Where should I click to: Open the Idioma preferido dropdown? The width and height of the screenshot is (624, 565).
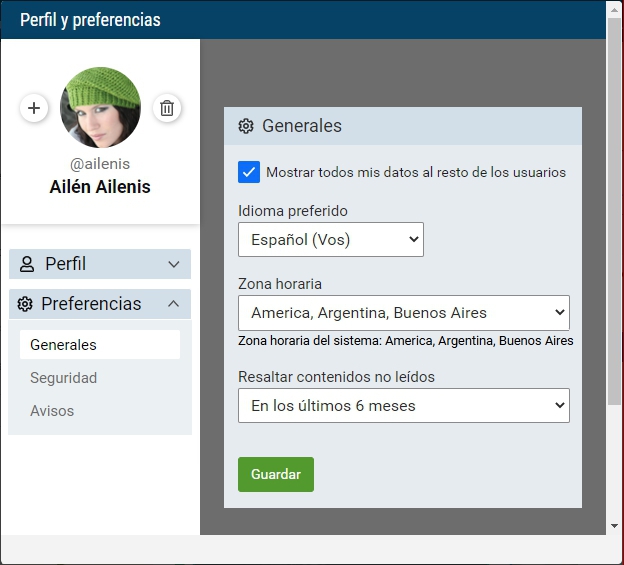click(x=330, y=240)
